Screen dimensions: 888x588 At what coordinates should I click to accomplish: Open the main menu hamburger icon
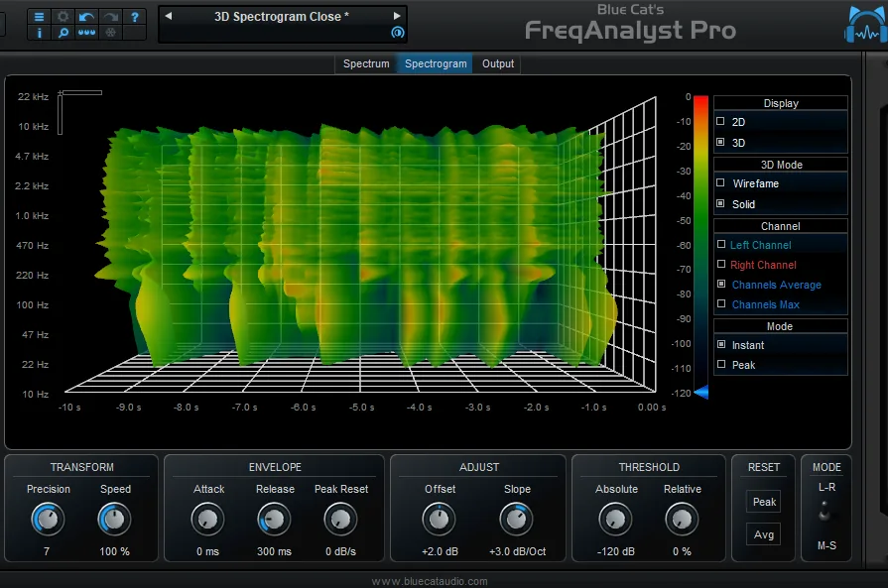tap(39, 17)
